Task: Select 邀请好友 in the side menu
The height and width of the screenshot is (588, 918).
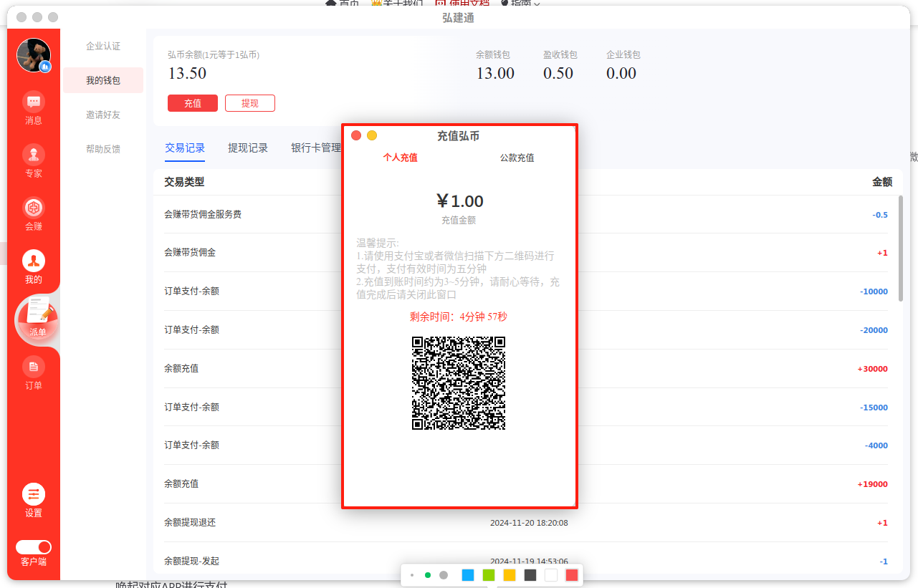Action: pos(103,115)
